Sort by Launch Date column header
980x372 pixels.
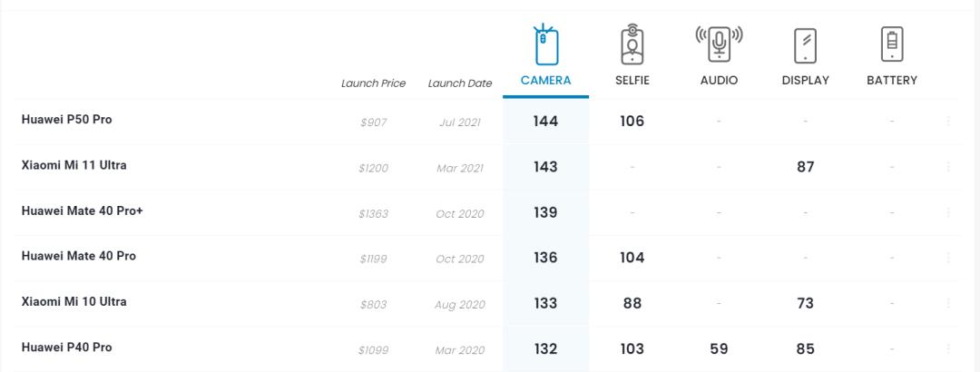click(x=459, y=83)
